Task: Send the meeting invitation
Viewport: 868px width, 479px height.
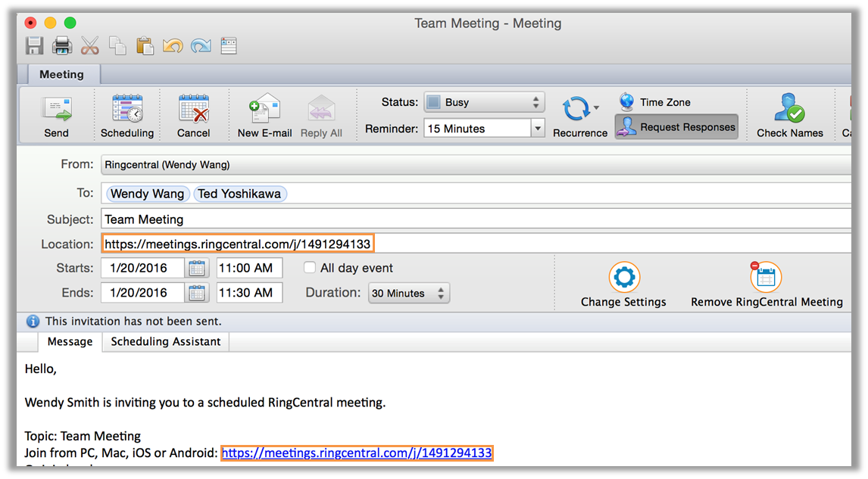Action: tap(57, 116)
